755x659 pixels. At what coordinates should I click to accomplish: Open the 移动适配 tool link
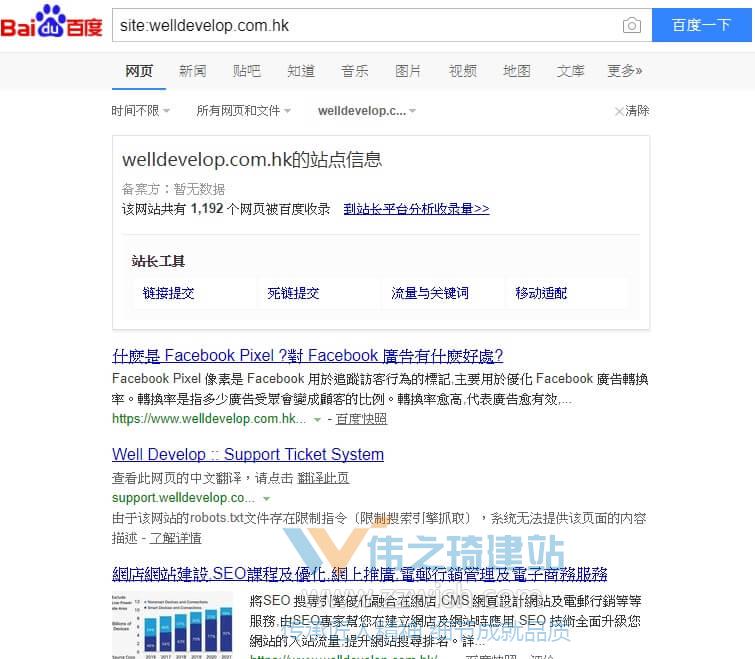(541, 293)
